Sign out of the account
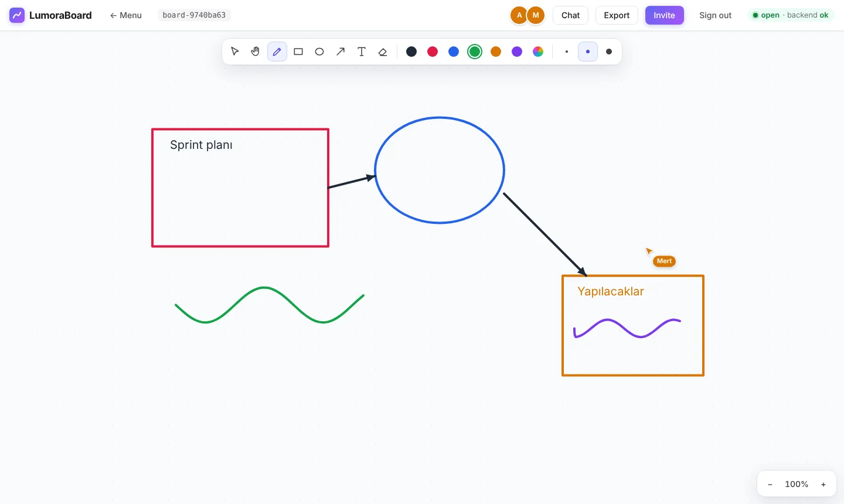The width and height of the screenshot is (844, 504). tap(715, 15)
